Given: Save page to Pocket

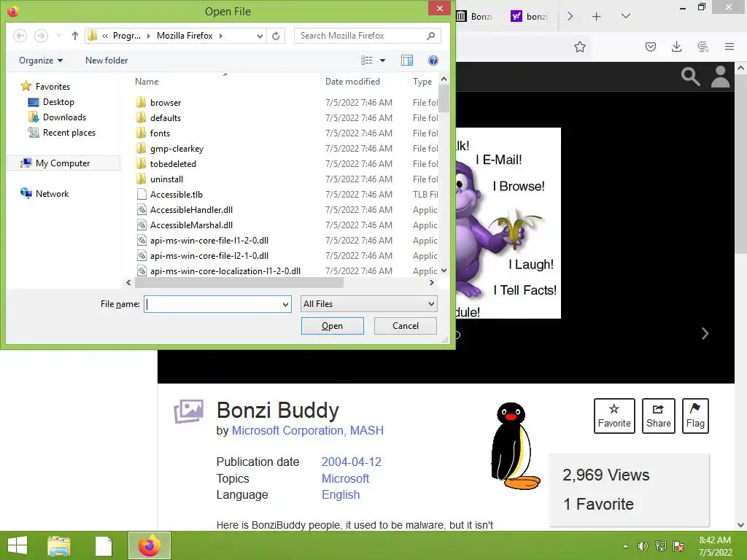Looking at the screenshot, I should click(x=650, y=47).
